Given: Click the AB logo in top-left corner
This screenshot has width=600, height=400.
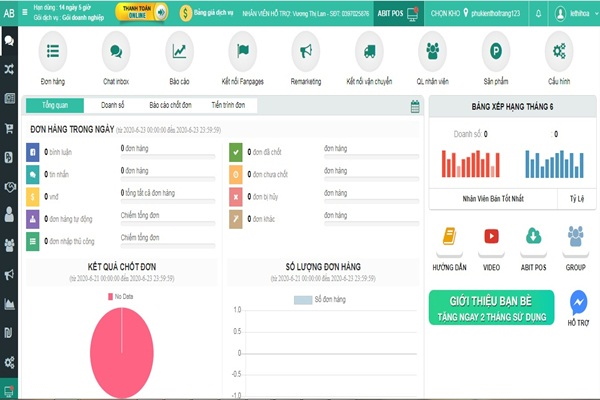Looking at the screenshot, I should tap(9, 13).
